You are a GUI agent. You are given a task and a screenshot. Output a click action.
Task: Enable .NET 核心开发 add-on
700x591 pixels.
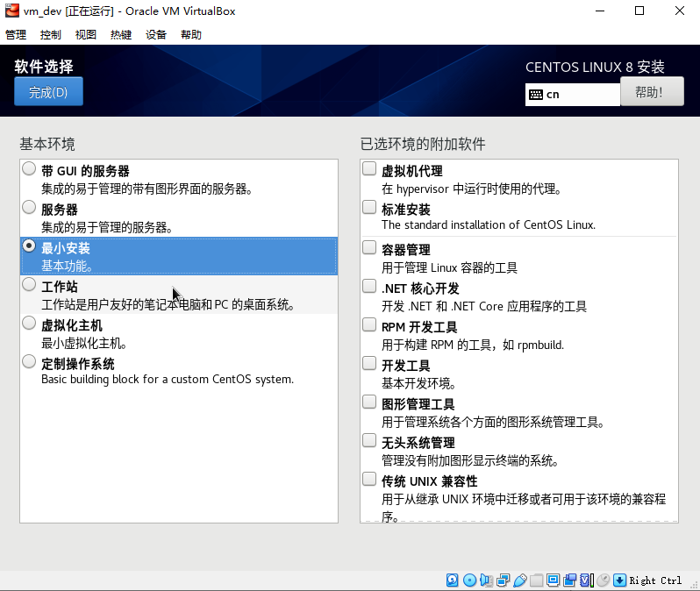point(369,286)
